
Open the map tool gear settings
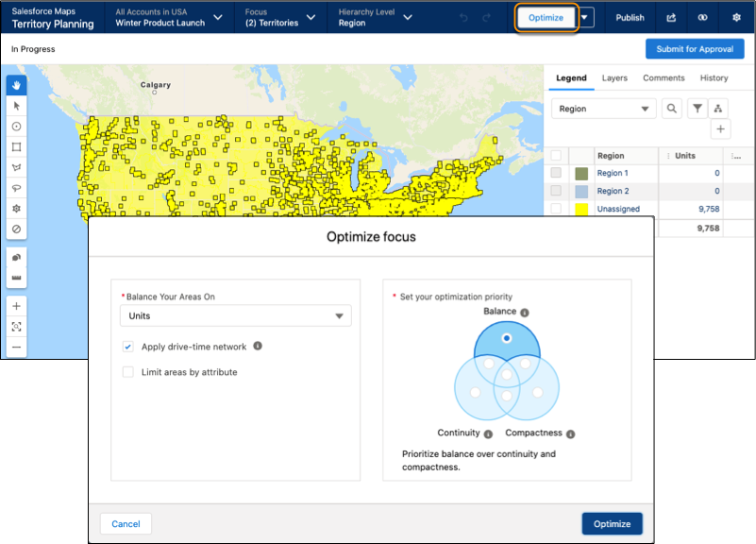[x=16, y=209]
